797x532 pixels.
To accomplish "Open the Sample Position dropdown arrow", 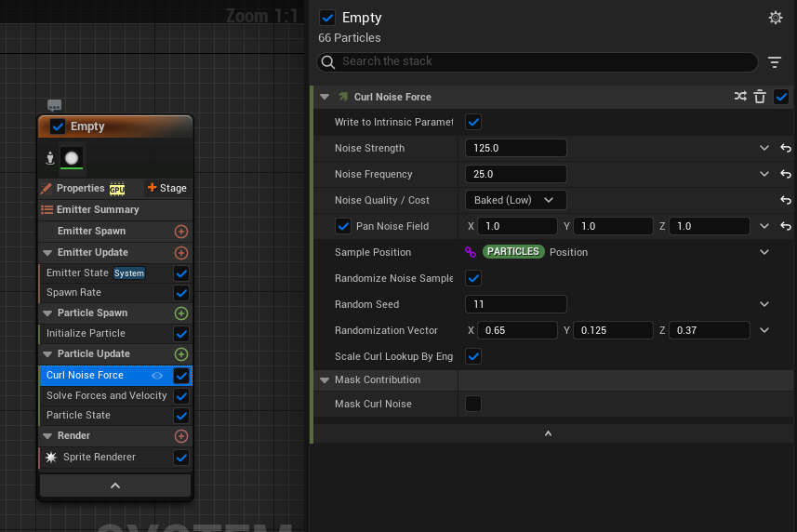I will coord(764,252).
